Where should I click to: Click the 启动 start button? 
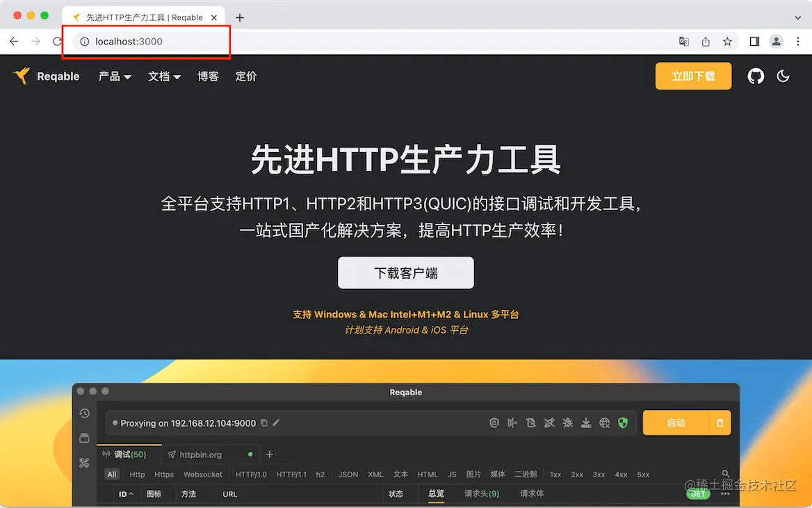[676, 423]
